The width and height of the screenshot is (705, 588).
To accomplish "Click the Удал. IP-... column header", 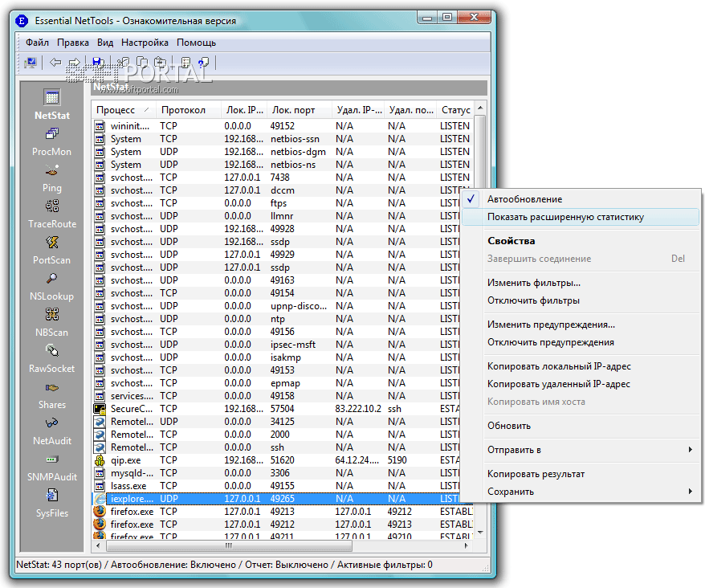I will tap(358, 110).
